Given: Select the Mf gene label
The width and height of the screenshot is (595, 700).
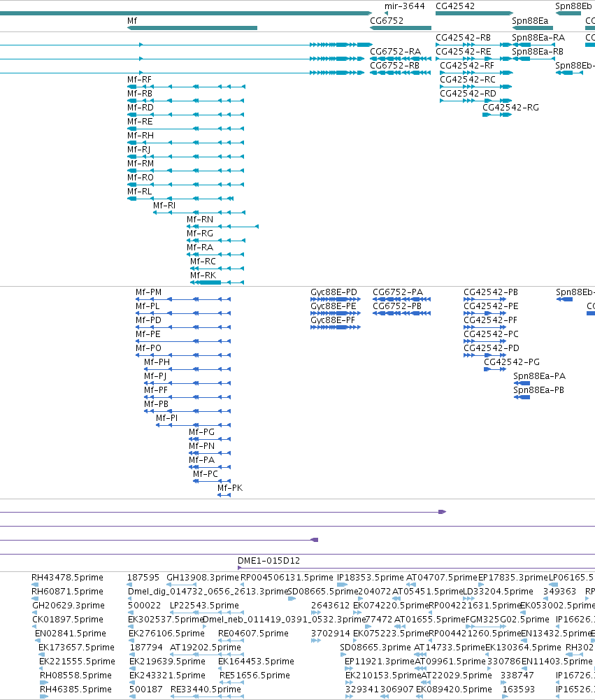Looking at the screenshot, I should [x=131, y=21].
